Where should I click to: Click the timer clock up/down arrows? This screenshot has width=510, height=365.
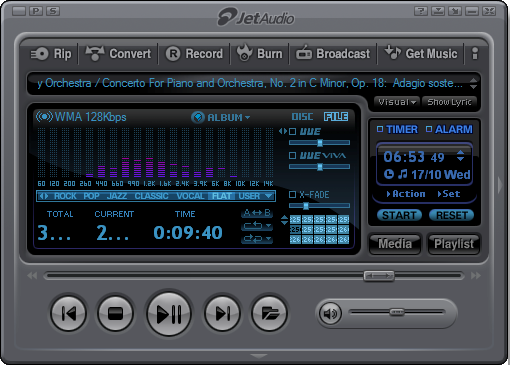(460, 156)
